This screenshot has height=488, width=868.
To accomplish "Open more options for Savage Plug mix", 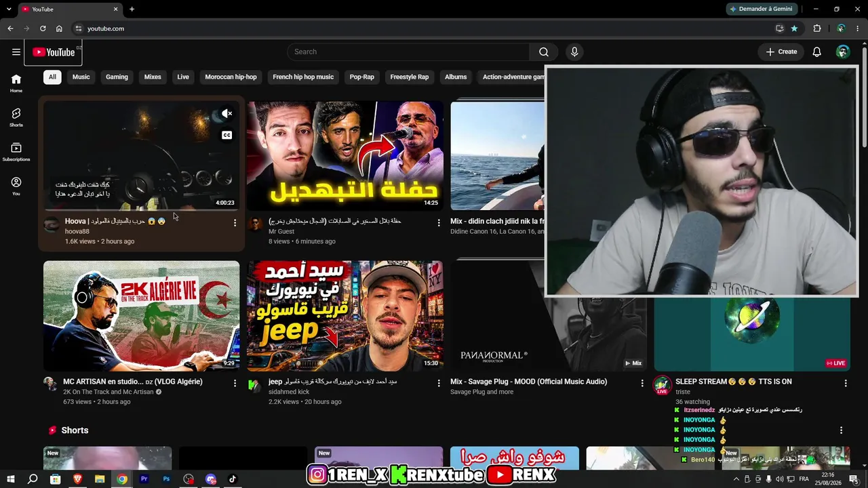I will (x=642, y=384).
